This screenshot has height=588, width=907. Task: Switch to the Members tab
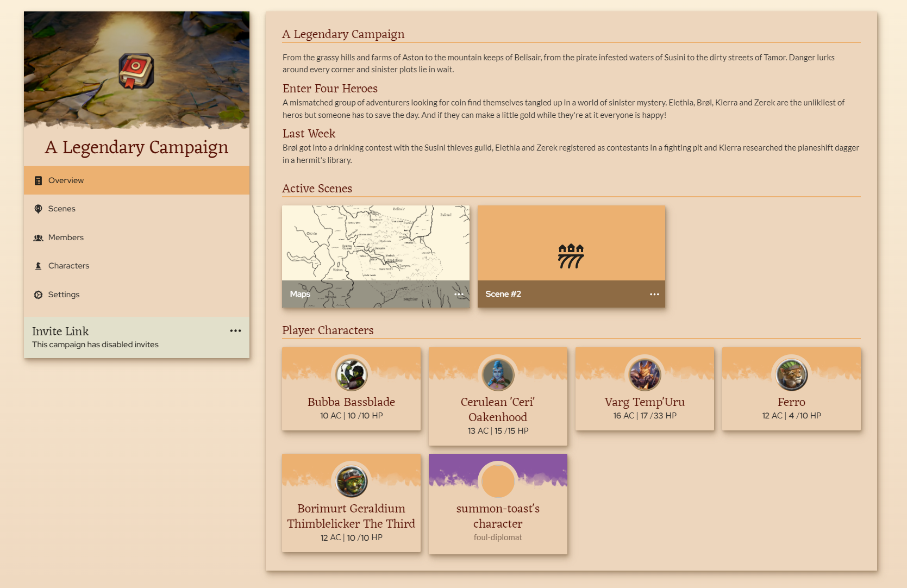66,237
